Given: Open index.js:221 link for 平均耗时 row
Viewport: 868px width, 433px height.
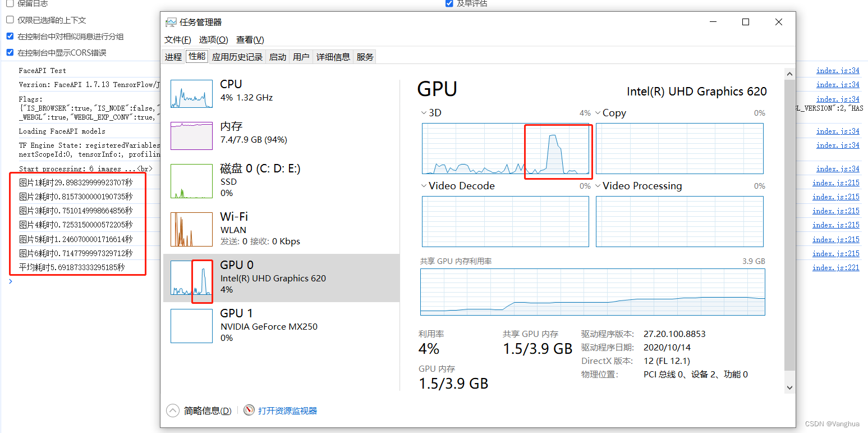Looking at the screenshot, I should point(836,267).
